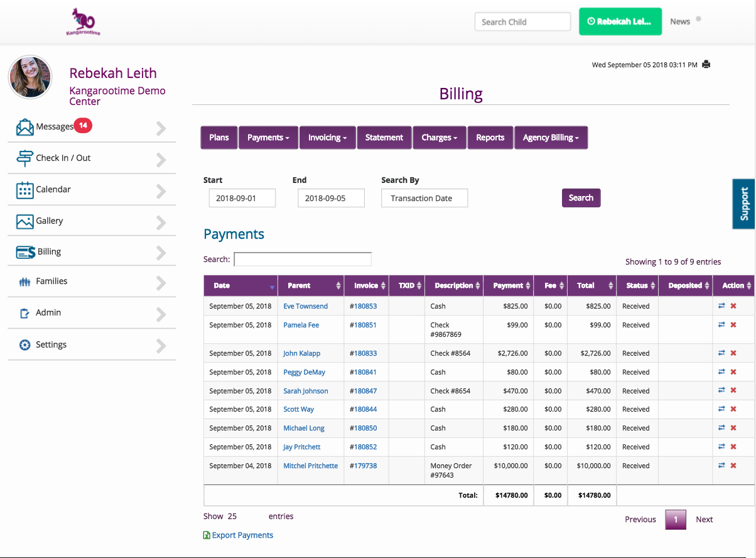Click the Start date input field
Screen dimensions: 756x558
(x=242, y=198)
